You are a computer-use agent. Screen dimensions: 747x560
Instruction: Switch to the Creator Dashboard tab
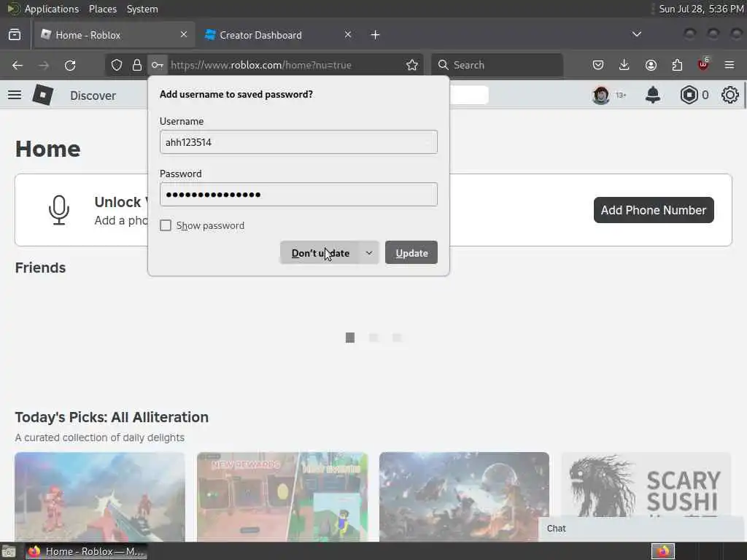coord(279,35)
